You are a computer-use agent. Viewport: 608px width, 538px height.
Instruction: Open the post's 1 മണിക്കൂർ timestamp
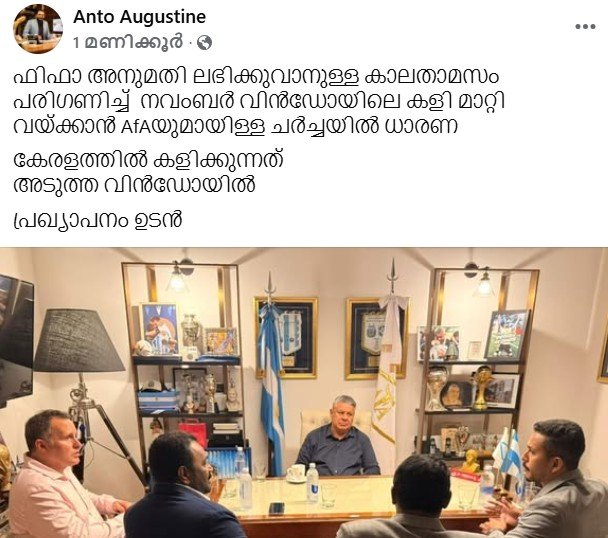click(128, 42)
